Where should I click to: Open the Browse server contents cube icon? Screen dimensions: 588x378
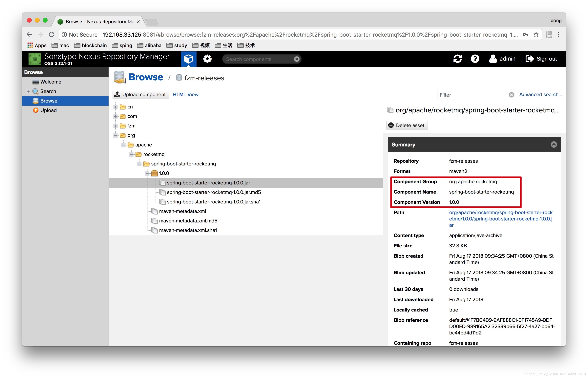click(x=188, y=59)
